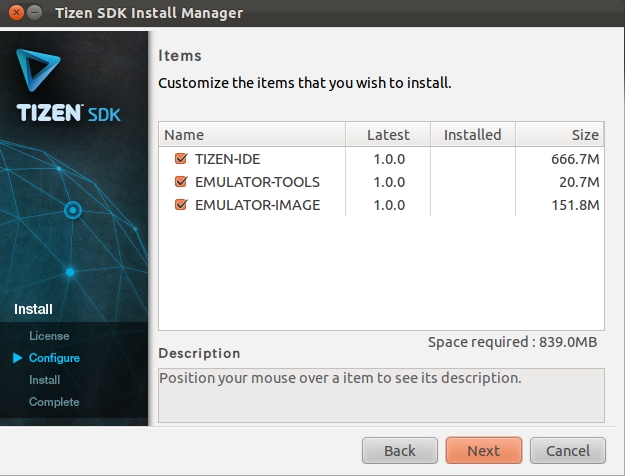Click the blue arrow beside Configure
Image resolution: width=625 pixels, height=476 pixels.
coord(18,358)
